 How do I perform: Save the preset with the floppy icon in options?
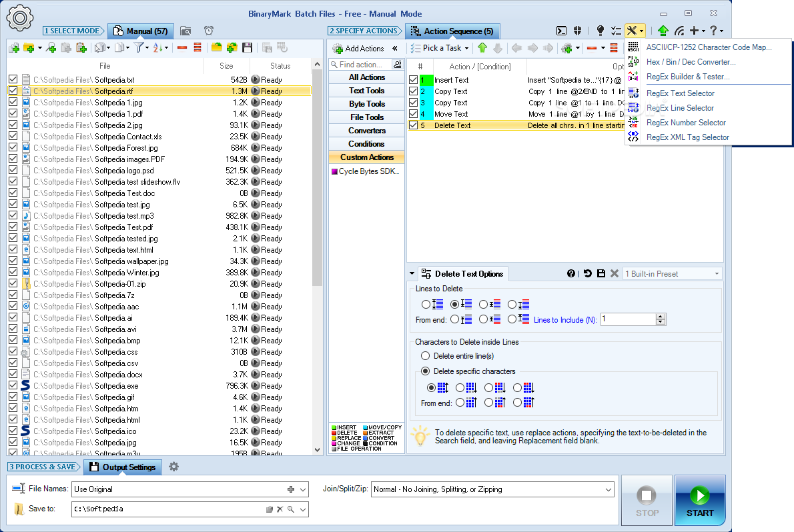[x=601, y=273]
